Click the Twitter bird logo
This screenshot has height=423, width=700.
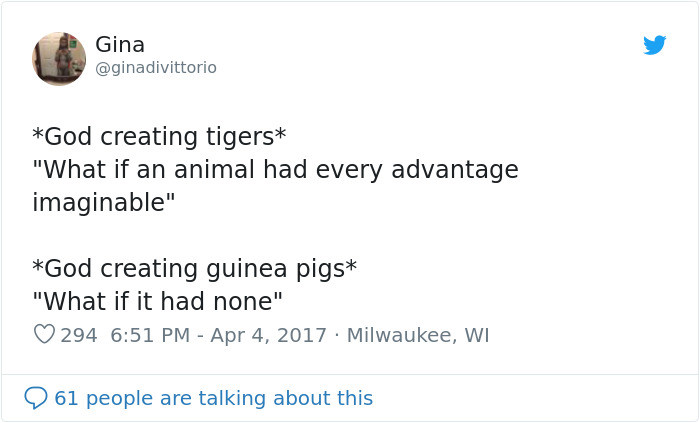(655, 45)
